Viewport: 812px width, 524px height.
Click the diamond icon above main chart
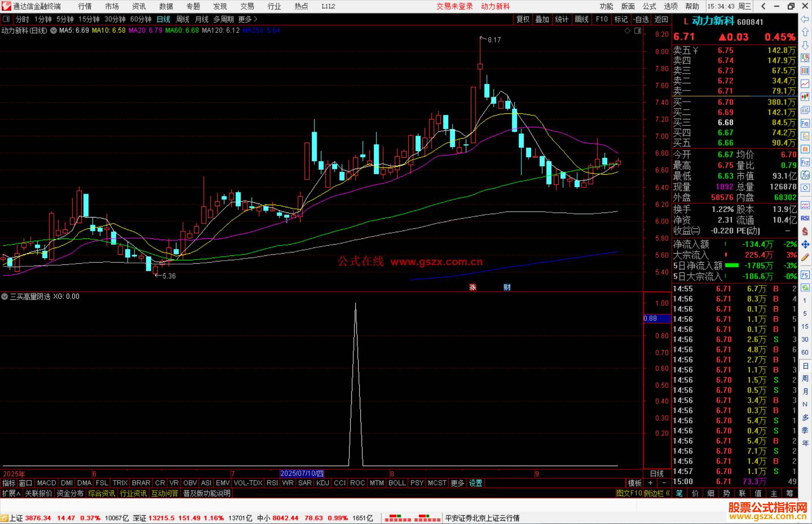(627, 31)
